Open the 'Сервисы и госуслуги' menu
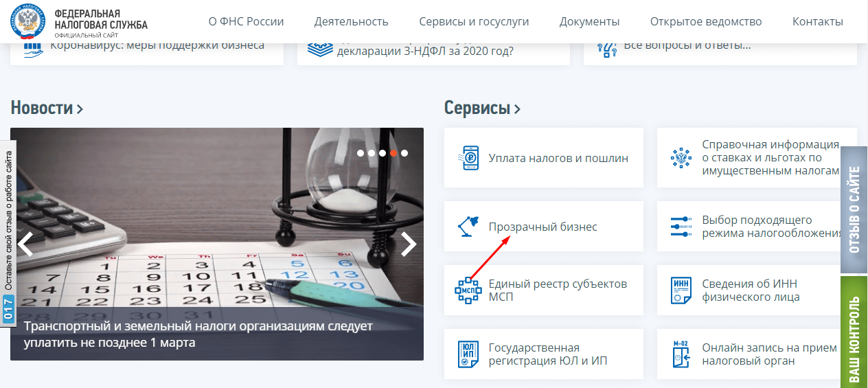Screen dimensions: 868x388 click(474, 21)
